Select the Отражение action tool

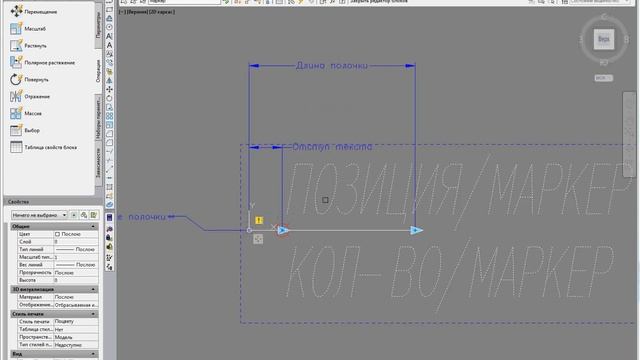pos(30,96)
